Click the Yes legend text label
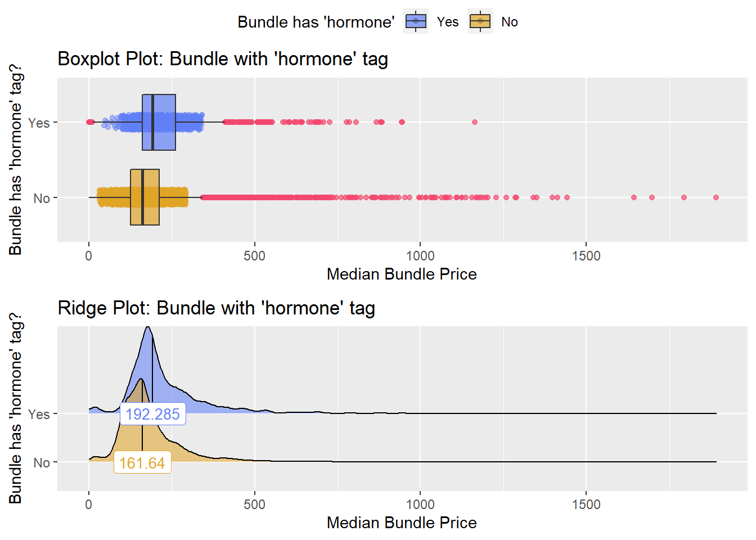The height and width of the screenshot is (540, 756). (448, 22)
